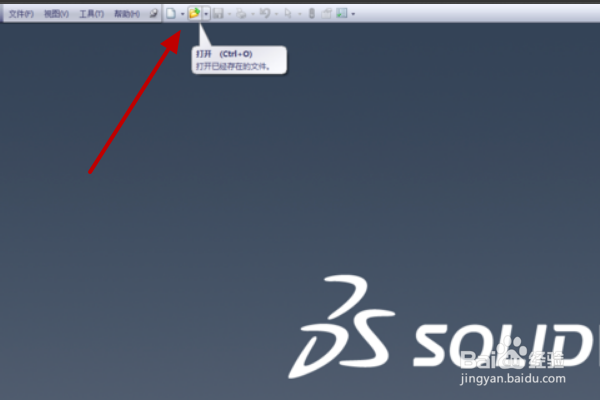Expand the dropdown arrow next to Open
This screenshot has width=600, height=400.
[x=206, y=14]
